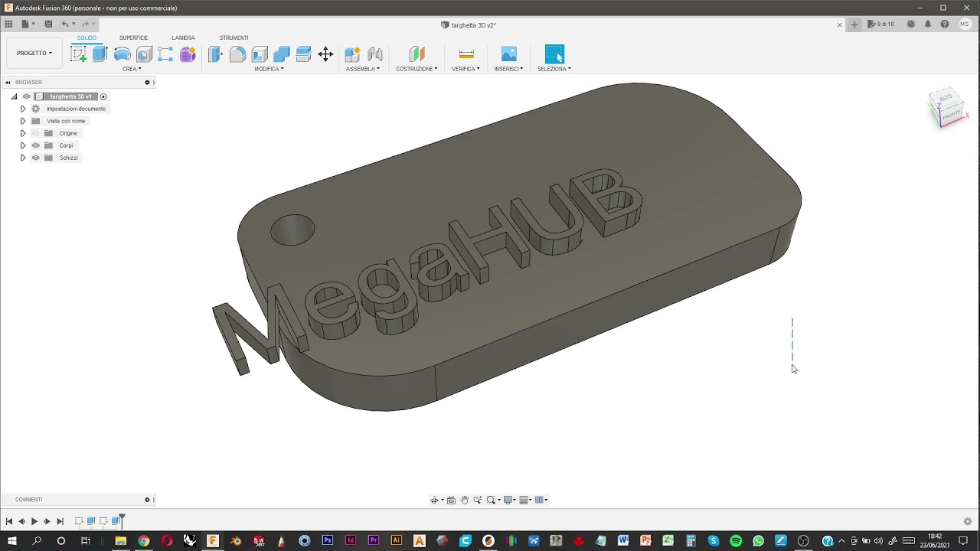The image size is (980, 551).
Task: Collapse the targhetta 3D v1 tree node
Action: 14,96
